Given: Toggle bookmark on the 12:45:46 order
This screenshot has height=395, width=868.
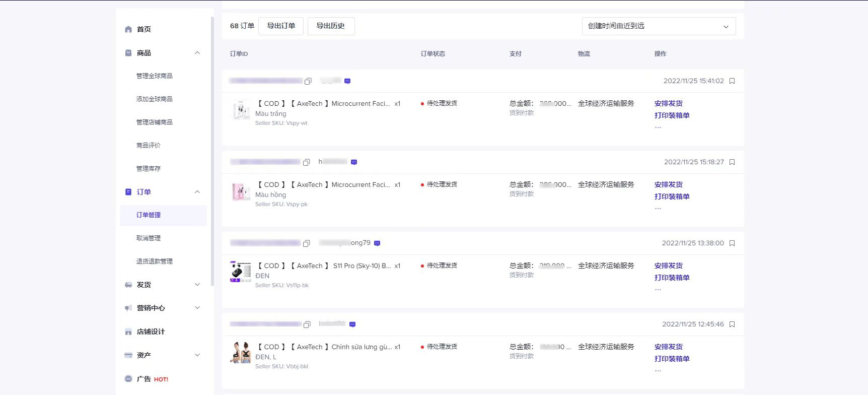Looking at the screenshot, I should [x=732, y=324].
